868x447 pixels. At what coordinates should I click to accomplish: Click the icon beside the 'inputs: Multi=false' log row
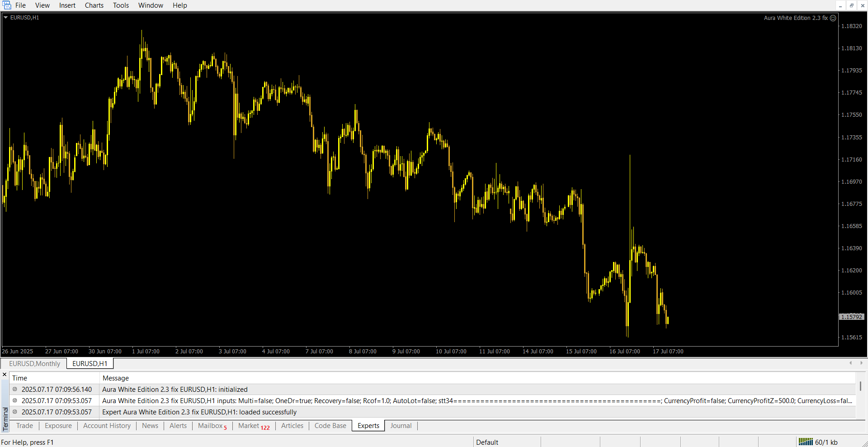coord(15,400)
